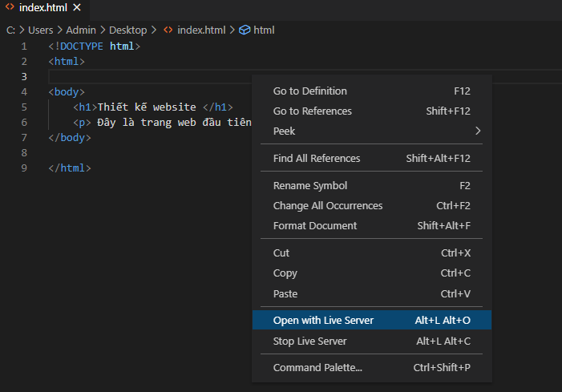Click the closing </body> tag

coord(70,138)
